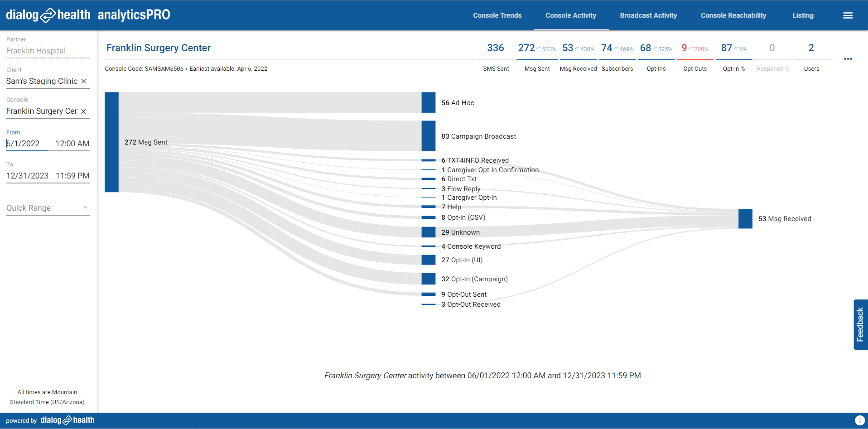Click the 4 Console Keyword label
The height and width of the screenshot is (429, 868).
point(471,246)
